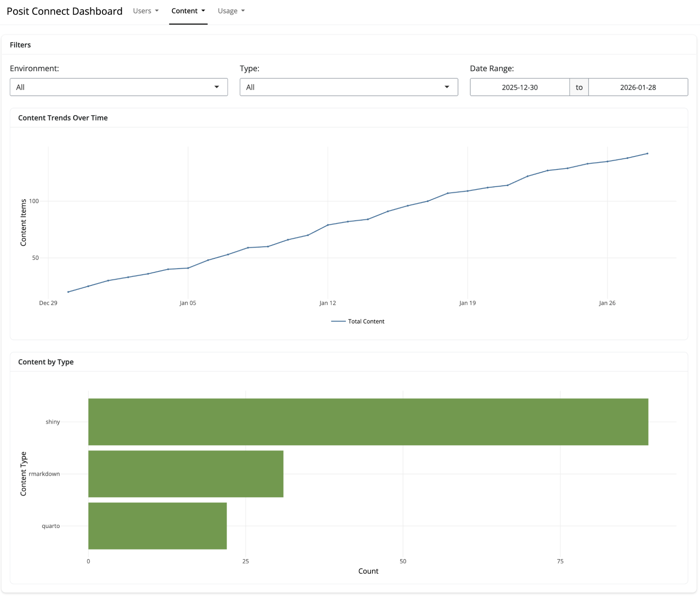Click the caret next to Usage
This screenshot has width=700, height=597.
pos(243,11)
